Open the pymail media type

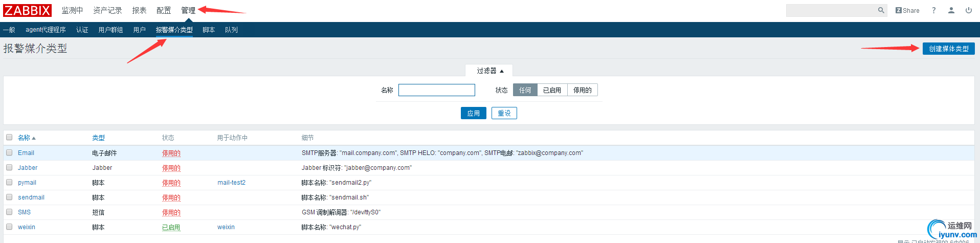[x=27, y=183]
